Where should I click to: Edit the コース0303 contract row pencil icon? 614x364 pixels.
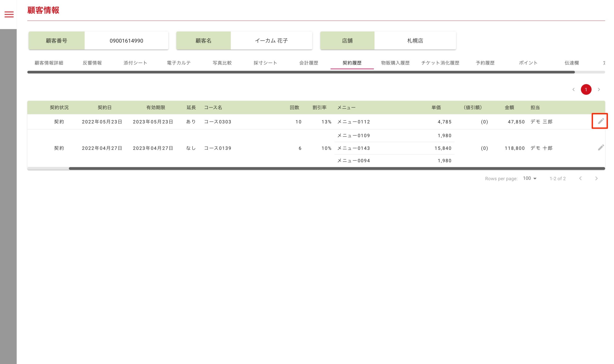click(601, 121)
